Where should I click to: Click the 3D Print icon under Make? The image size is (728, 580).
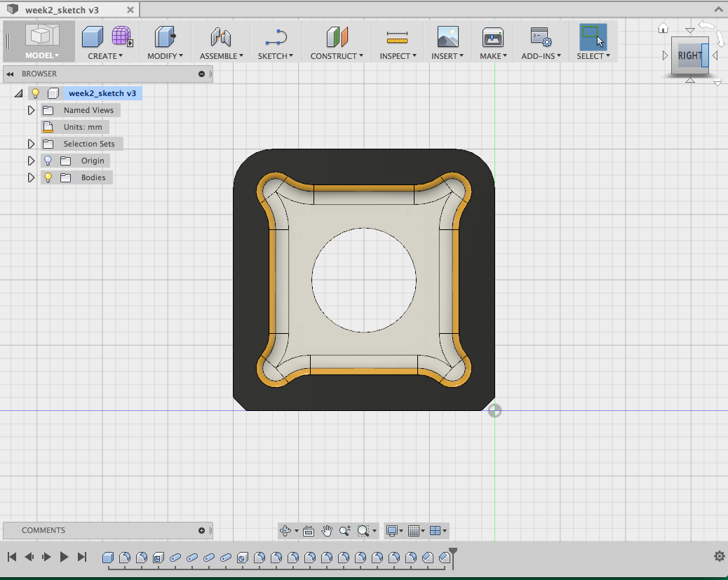(x=492, y=37)
